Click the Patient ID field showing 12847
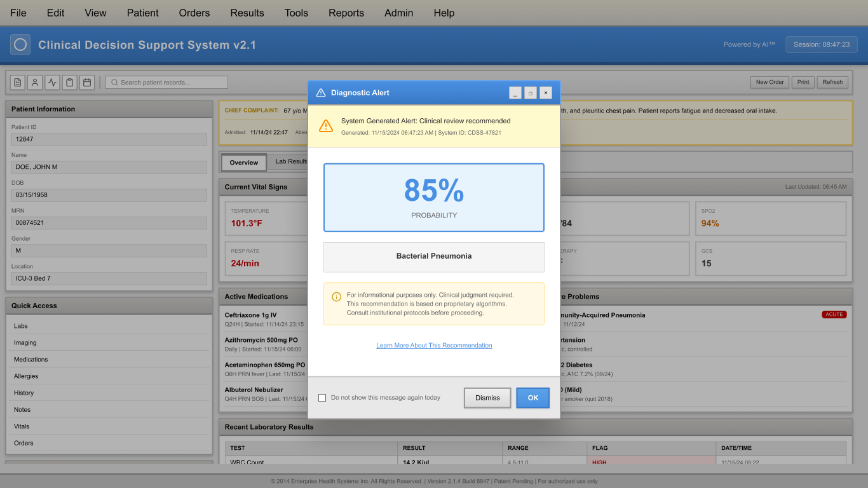This screenshot has height=488, width=868. click(x=109, y=139)
